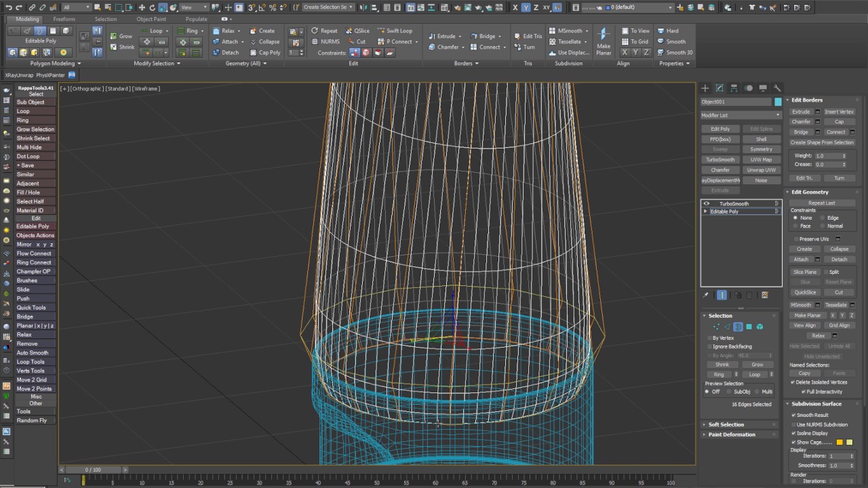Select the Edge constraint radio button
Image resolution: width=868 pixels, height=488 pixels.
point(822,218)
